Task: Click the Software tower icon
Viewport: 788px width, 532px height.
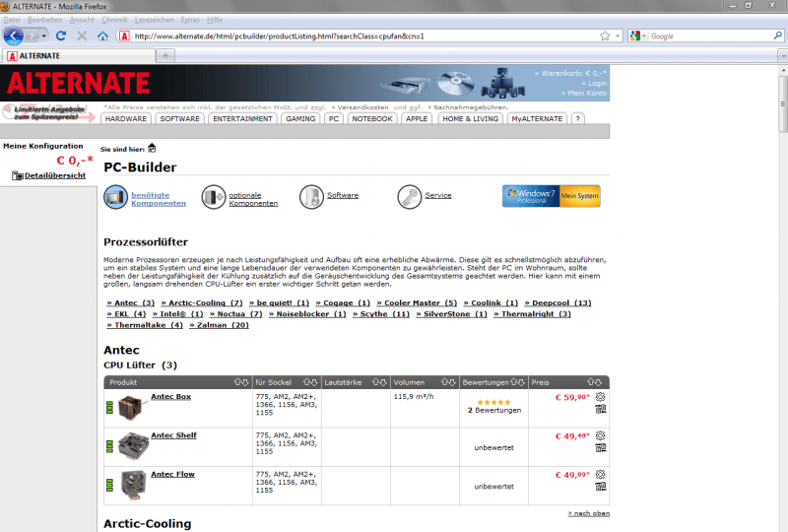Action: (x=311, y=197)
